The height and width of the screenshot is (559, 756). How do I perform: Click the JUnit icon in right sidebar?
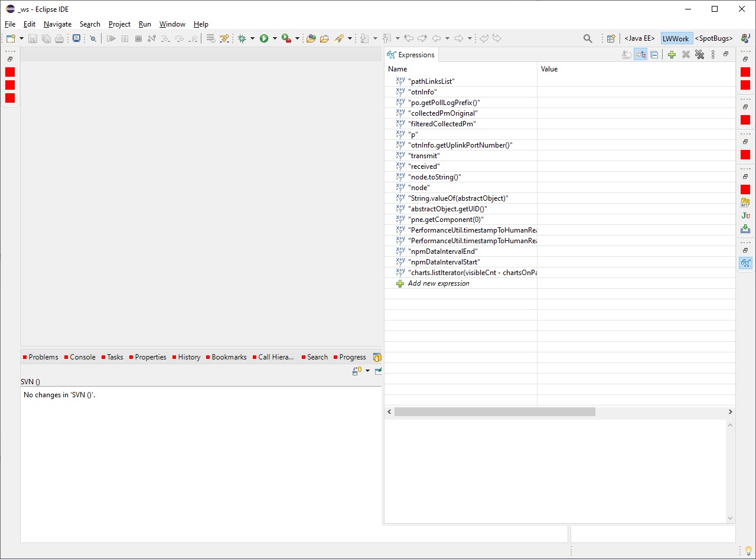745,215
